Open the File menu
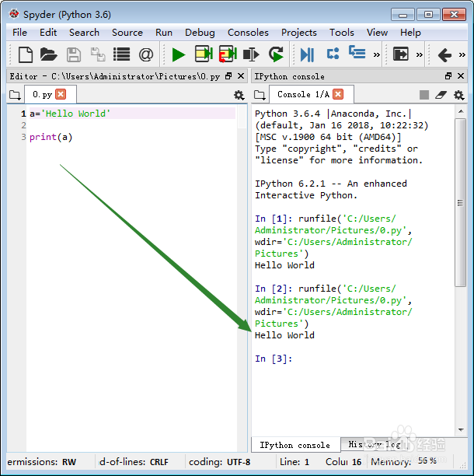Screen dimensions: 474x476 tap(19, 33)
